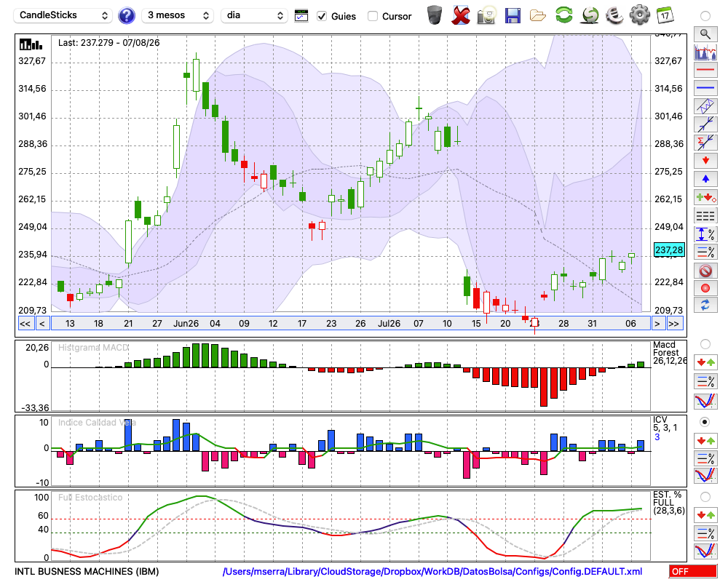Toggle the red OFF indicator button
The width and height of the screenshot is (728, 582).
coord(693,571)
